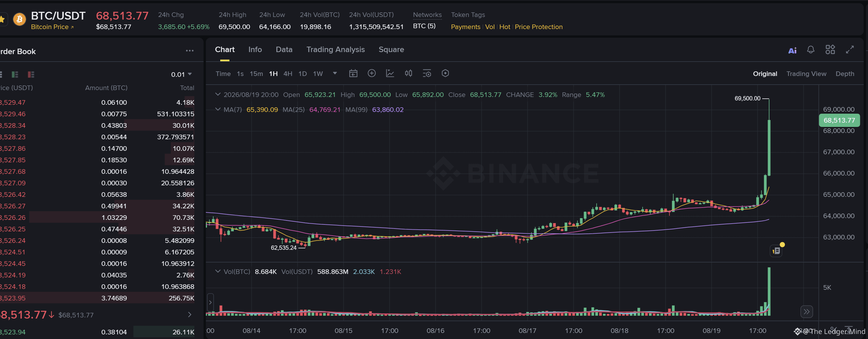The height and width of the screenshot is (339, 868).
Task: Select the 1W interval
Action: [318, 74]
